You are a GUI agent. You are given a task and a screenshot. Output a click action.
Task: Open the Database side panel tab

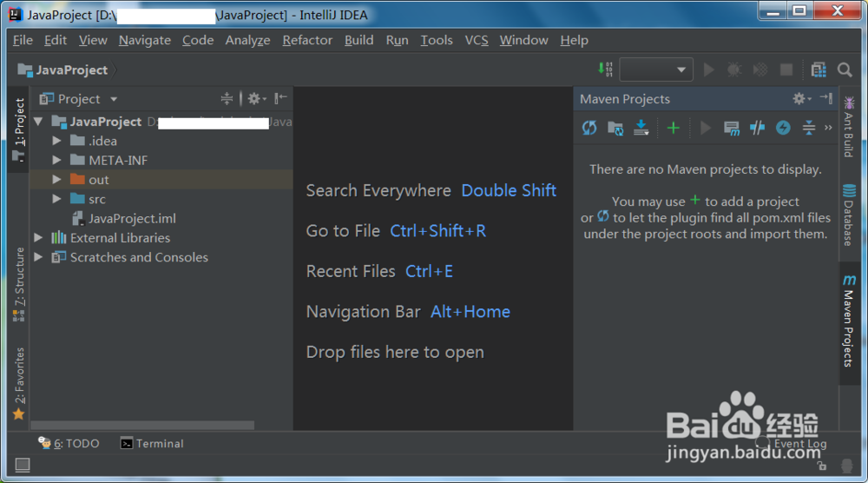point(849,215)
